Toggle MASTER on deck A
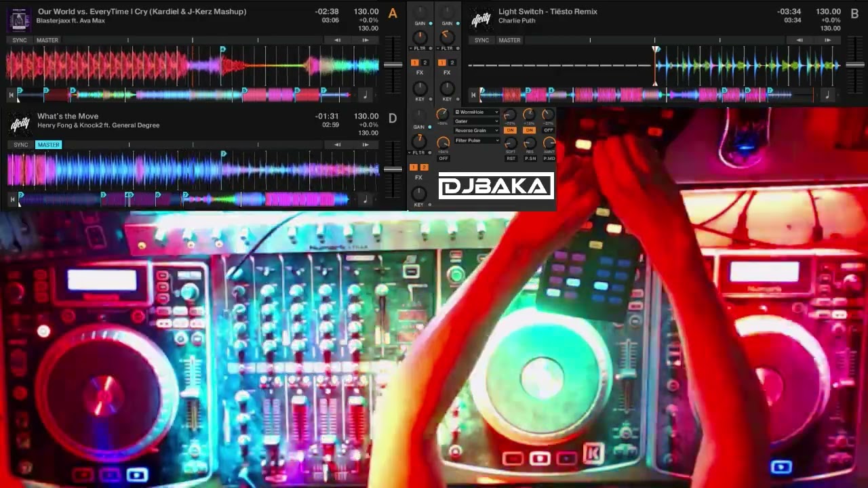 pyautogui.click(x=47, y=40)
